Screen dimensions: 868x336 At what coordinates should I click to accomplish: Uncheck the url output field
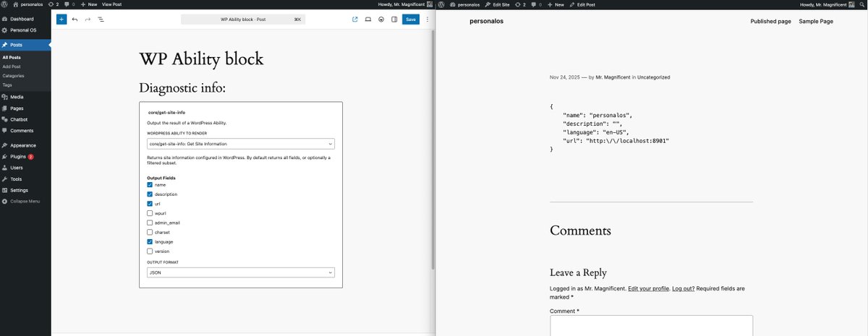(x=150, y=204)
